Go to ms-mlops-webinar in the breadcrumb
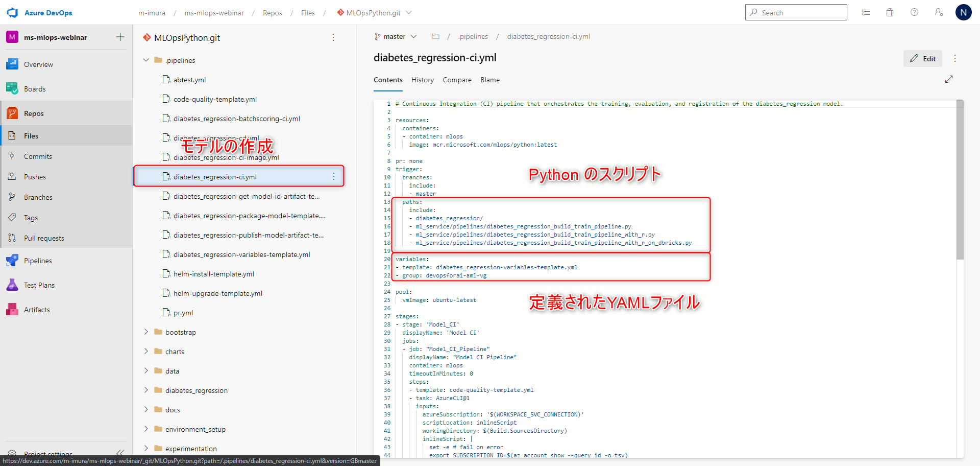 214,13
